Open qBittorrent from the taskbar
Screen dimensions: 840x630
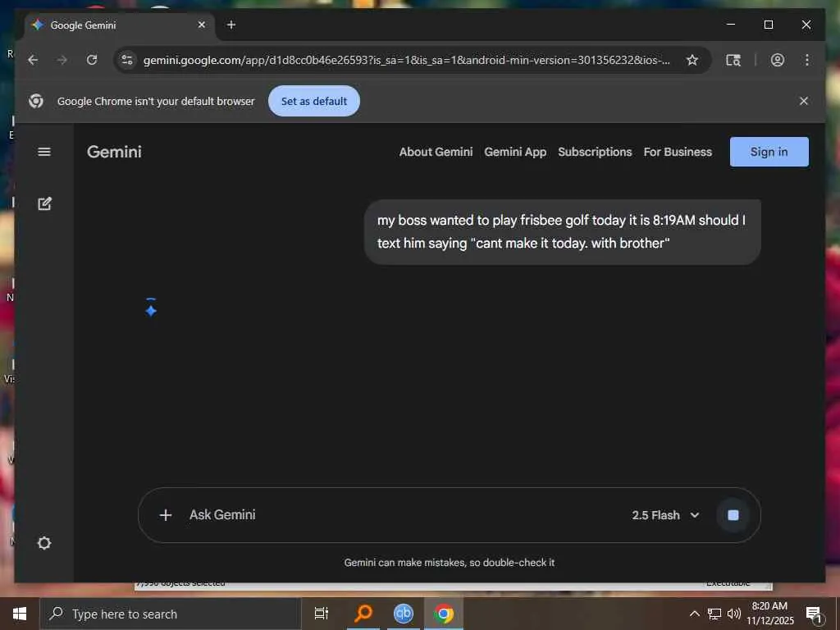pos(404,614)
